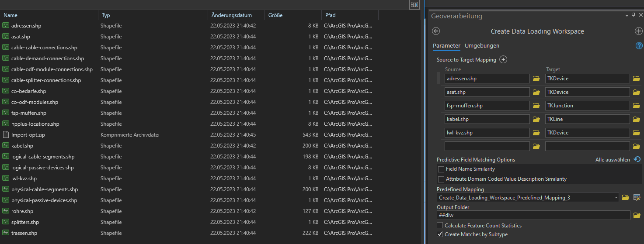Click the Output Folder text field

(x=533, y=215)
